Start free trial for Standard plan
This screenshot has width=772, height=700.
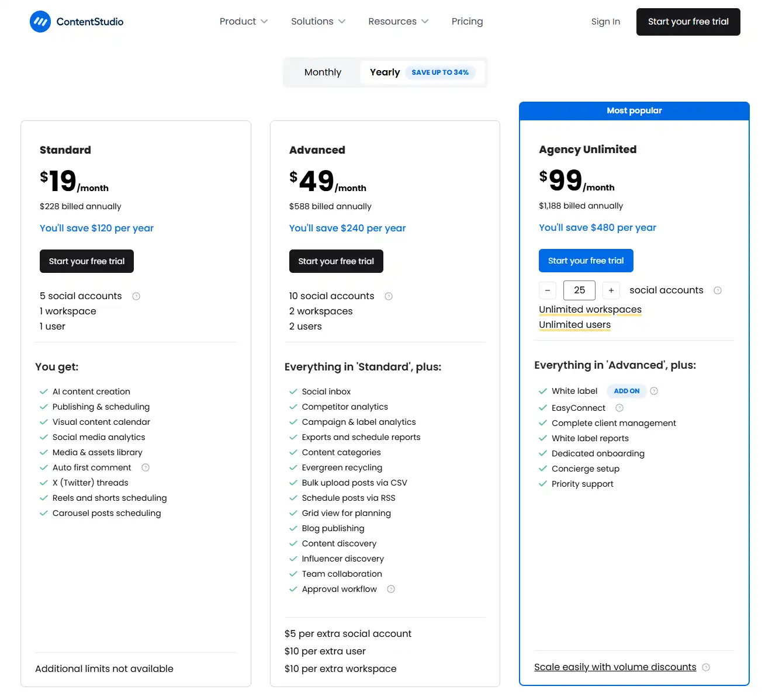tap(86, 261)
